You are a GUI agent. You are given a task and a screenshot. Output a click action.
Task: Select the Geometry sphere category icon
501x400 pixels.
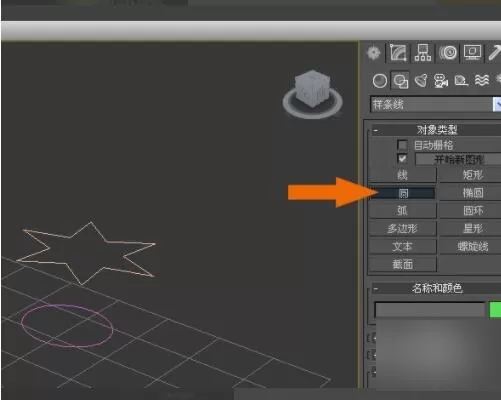380,81
